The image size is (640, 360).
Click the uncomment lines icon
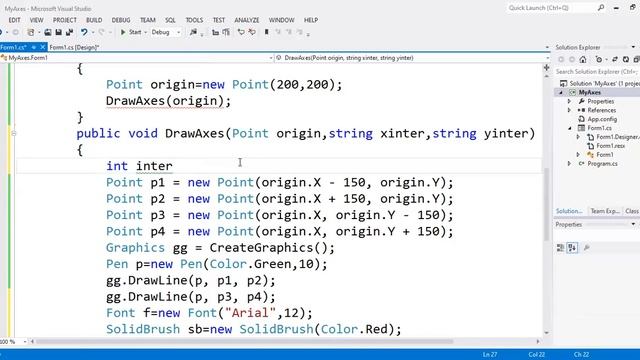[252, 32]
